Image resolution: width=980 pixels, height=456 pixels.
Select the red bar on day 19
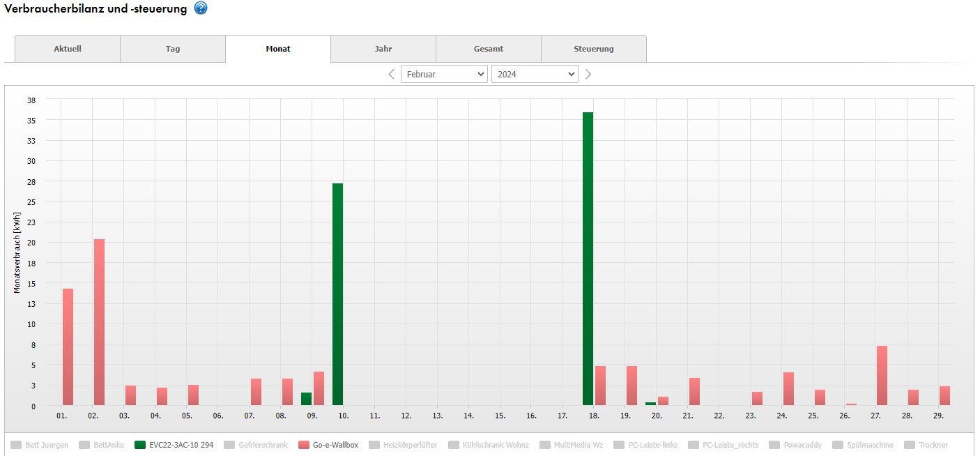(631, 386)
